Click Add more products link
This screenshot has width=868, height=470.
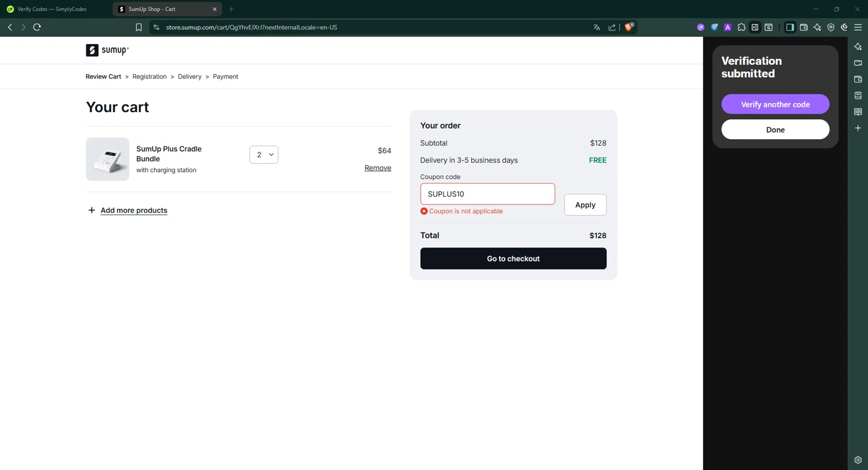(x=134, y=210)
